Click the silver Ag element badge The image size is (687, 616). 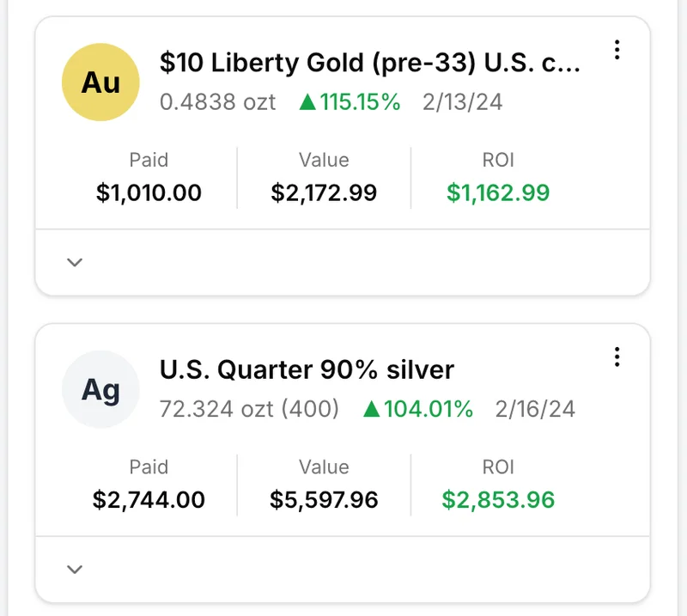[x=100, y=390]
